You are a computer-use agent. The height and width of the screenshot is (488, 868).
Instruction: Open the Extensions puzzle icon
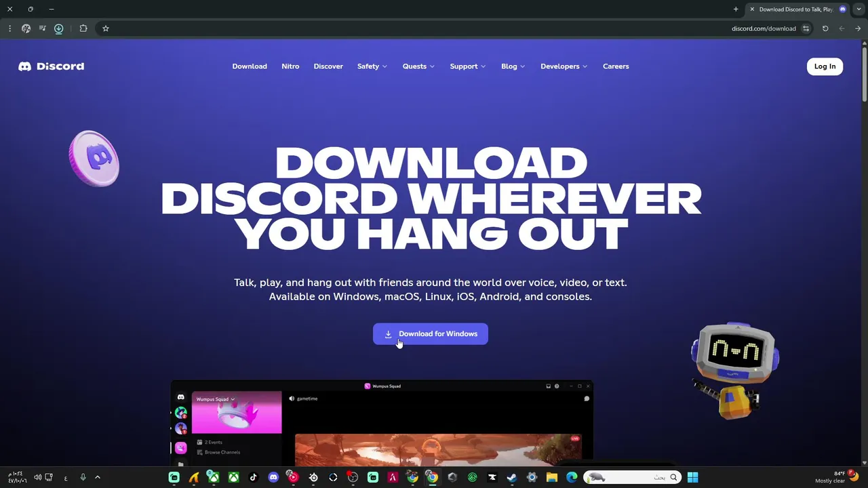click(x=83, y=28)
